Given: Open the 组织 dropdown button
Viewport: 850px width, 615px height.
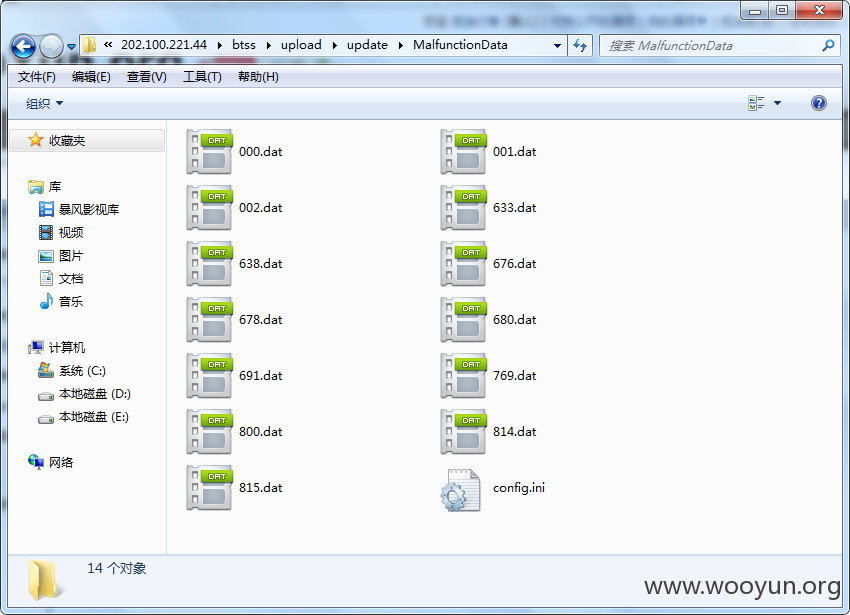Looking at the screenshot, I should (x=44, y=103).
